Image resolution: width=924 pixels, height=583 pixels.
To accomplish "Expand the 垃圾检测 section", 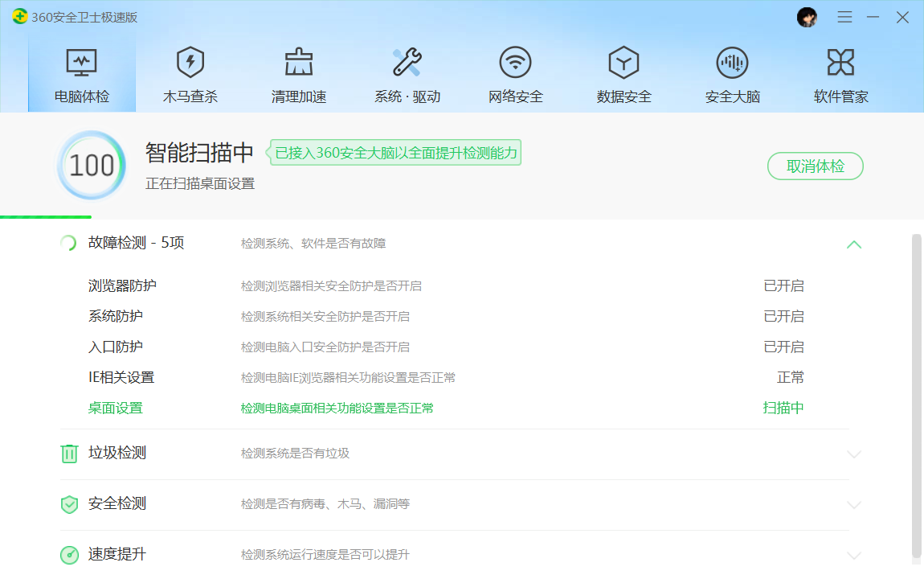I will coord(854,454).
